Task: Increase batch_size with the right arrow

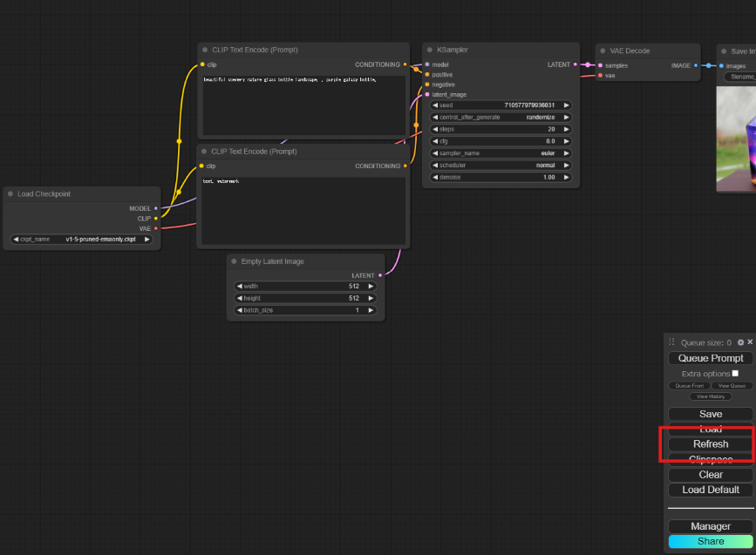Action: tap(371, 310)
